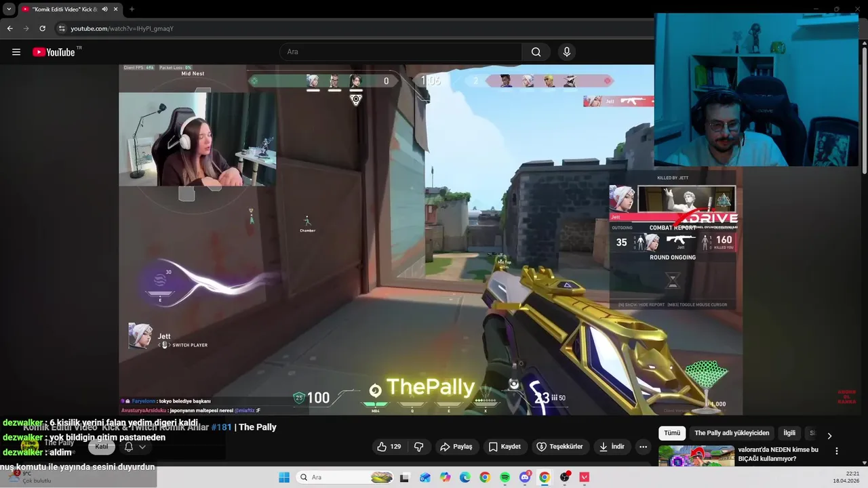Open the tab search dropdown arrow
Viewport: 868px width, 488px height.
tap(9, 9)
